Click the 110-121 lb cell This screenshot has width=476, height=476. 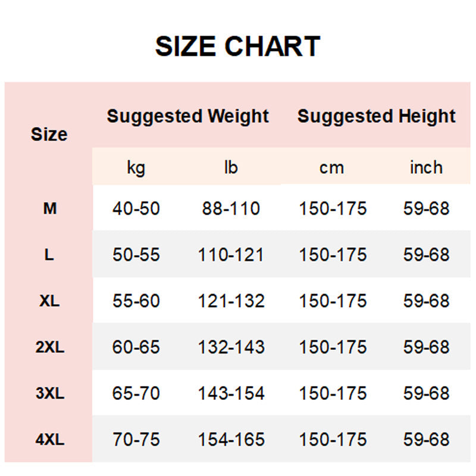coord(231,255)
